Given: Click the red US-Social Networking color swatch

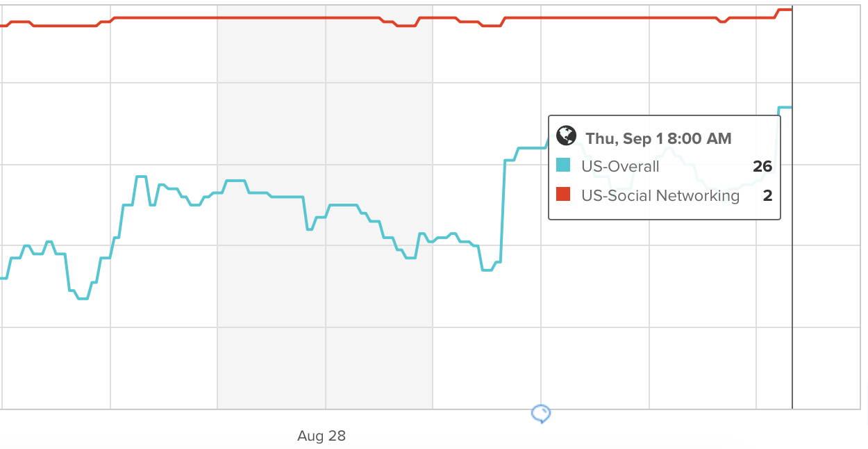Looking at the screenshot, I should 564,195.
